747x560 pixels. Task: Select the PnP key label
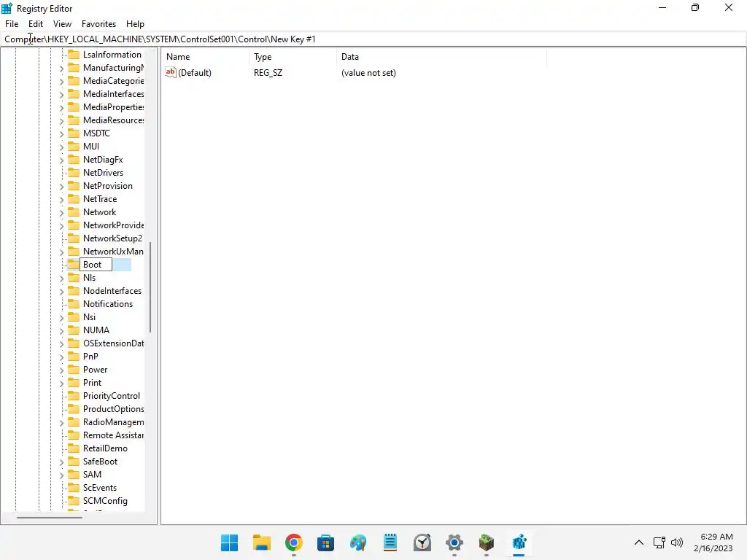tap(90, 356)
